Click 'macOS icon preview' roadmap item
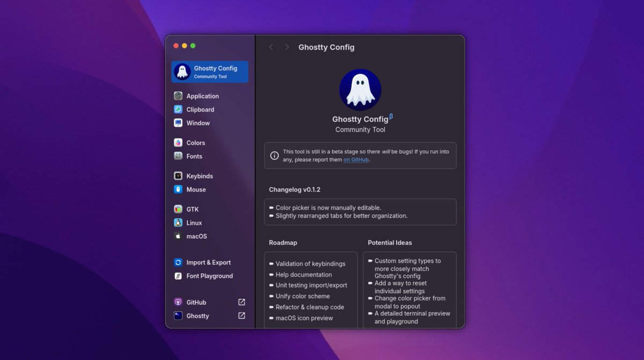This screenshot has height=360, width=644. click(x=304, y=318)
